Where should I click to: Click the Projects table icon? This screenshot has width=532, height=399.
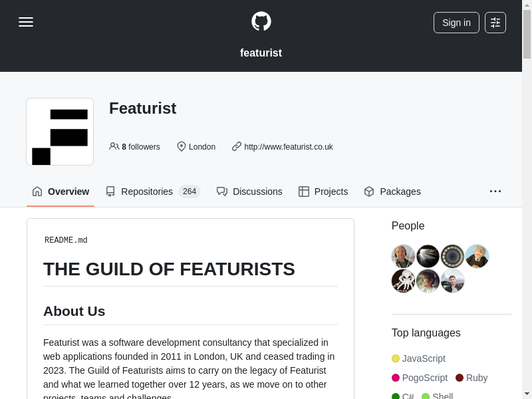(x=304, y=192)
